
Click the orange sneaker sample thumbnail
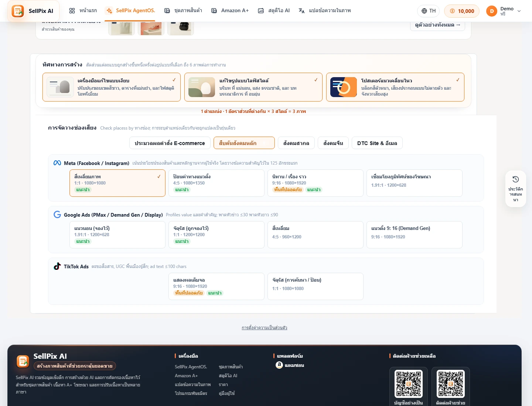(151, 28)
